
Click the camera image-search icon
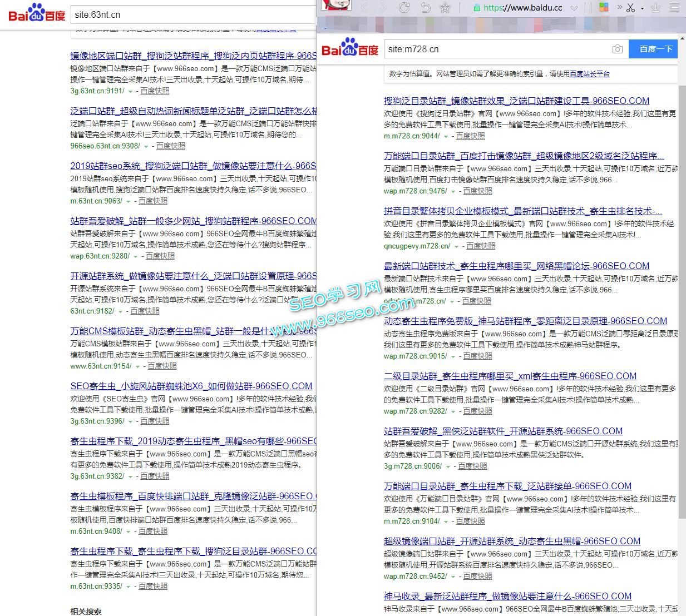click(x=617, y=49)
